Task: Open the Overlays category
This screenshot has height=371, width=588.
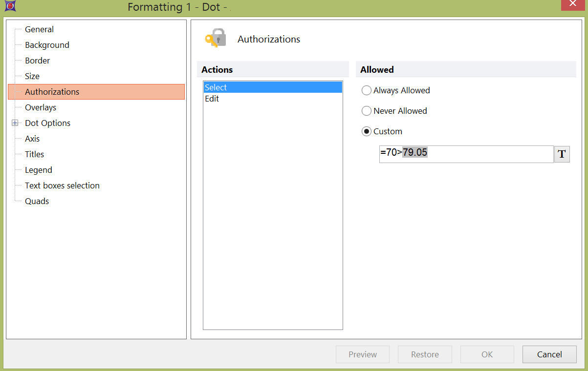Action: point(41,107)
